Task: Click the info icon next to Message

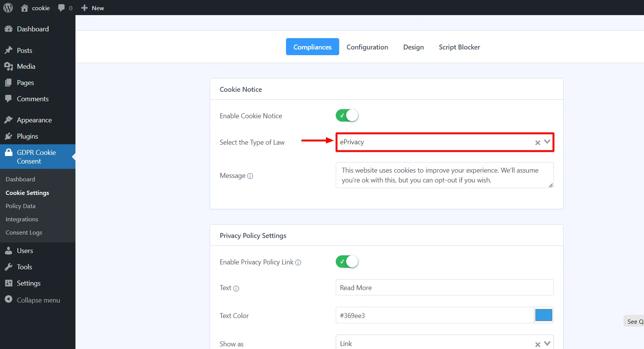Action: coord(250,176)
